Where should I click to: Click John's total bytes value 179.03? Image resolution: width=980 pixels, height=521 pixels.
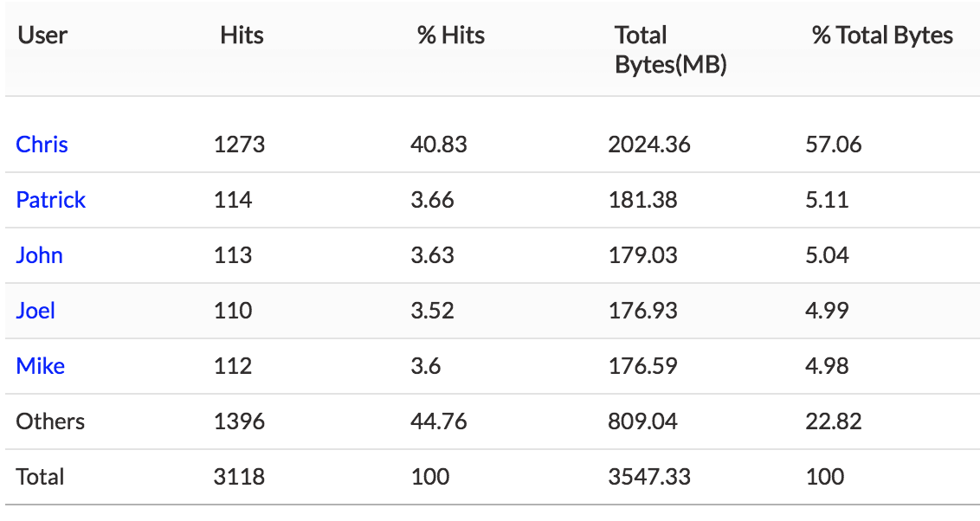pos(642,255)
